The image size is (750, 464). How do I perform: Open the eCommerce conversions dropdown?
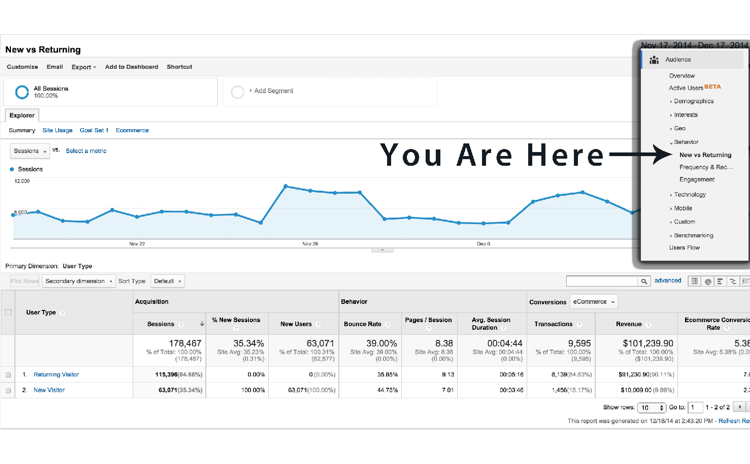tap(594, 302)
